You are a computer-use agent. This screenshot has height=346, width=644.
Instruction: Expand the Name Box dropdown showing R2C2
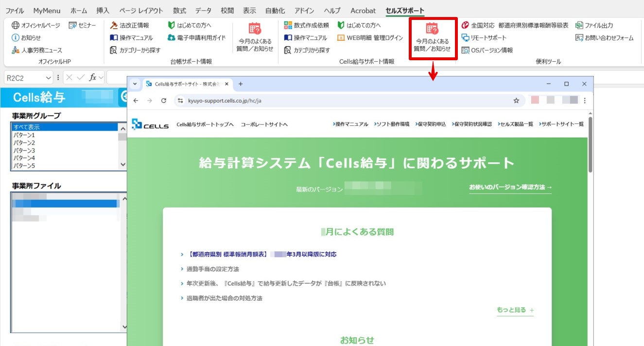(48, 78)
